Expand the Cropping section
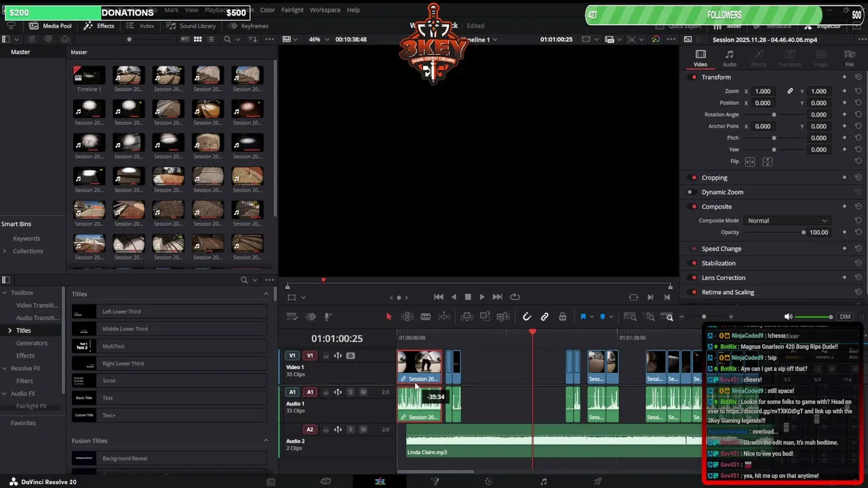 [x=714, y=178]
